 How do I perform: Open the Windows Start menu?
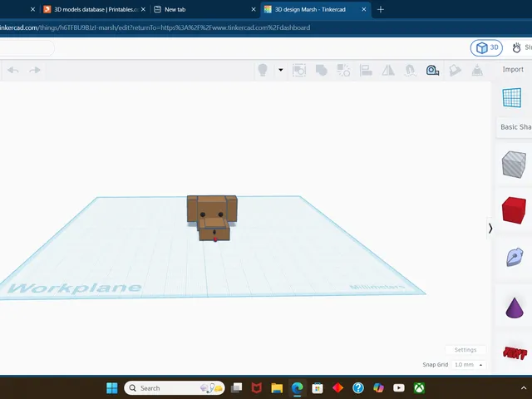click(x=112, y=388)
